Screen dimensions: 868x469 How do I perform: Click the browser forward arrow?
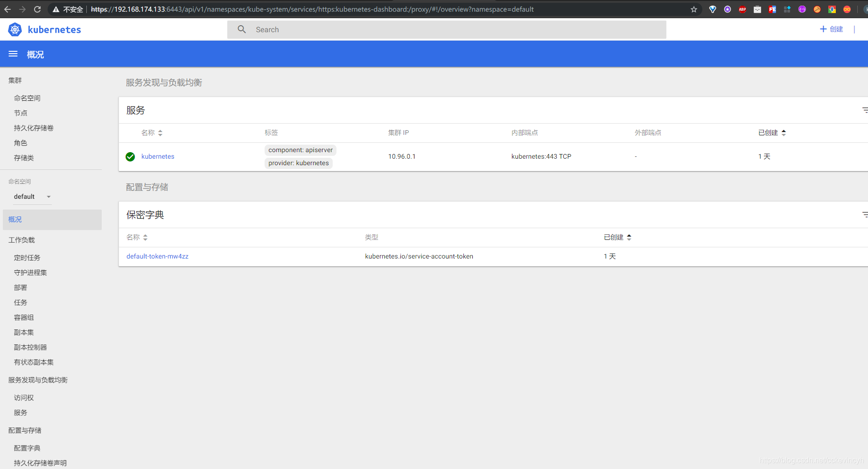[22, 9]
